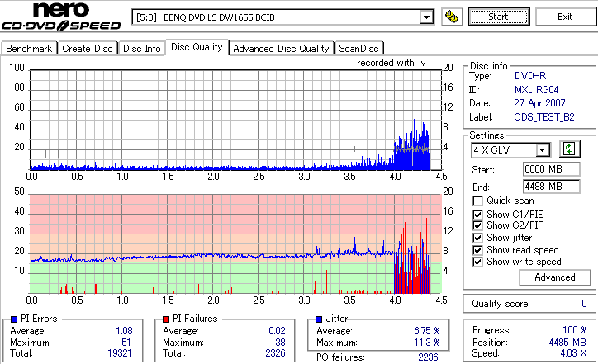Click the drive options icon beside Start
Viewport: 598px width, 364px height.
[x=452, y=17]
